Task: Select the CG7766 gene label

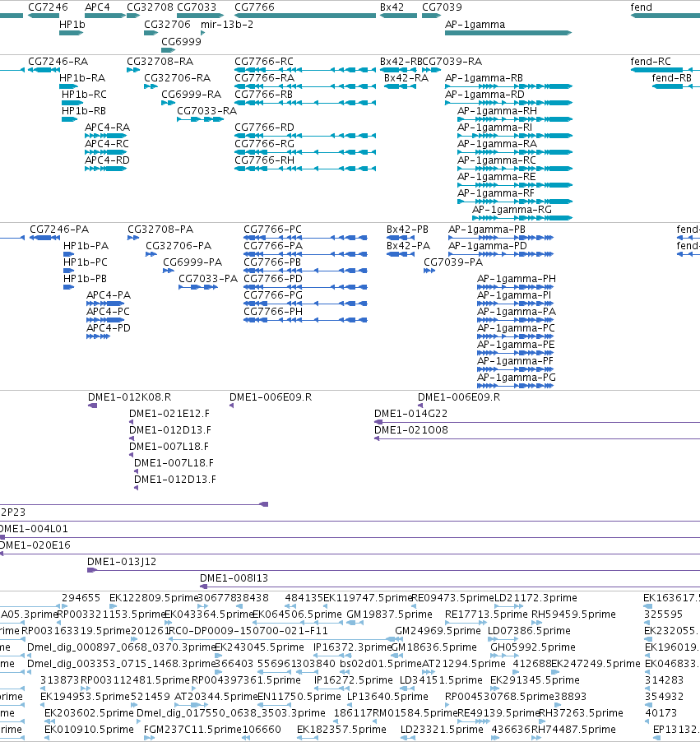Action: 254,7
